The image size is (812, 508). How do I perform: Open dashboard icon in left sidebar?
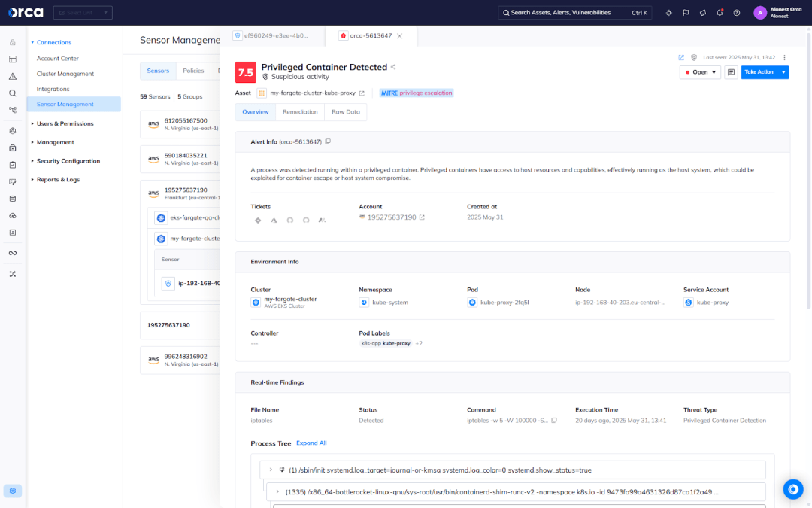point(13,59)
